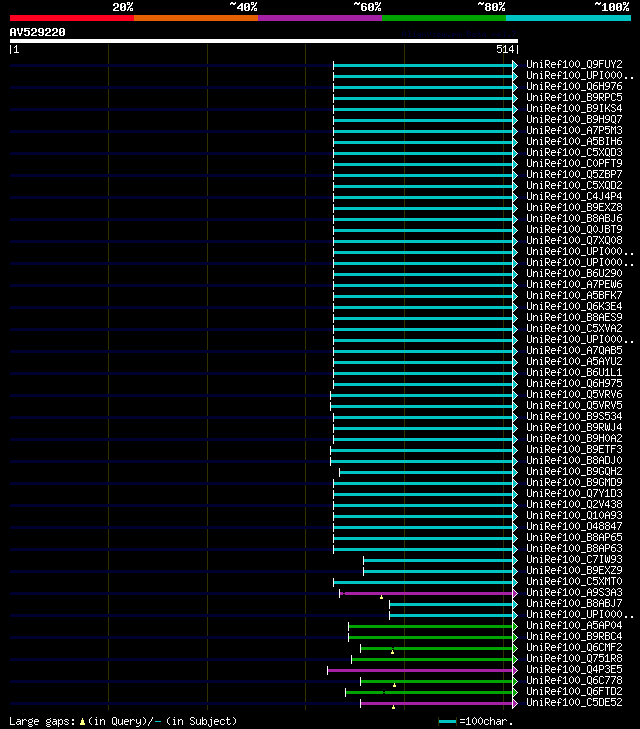
Task: Select the query name AV529220
Action: click(x=38, y=32)
